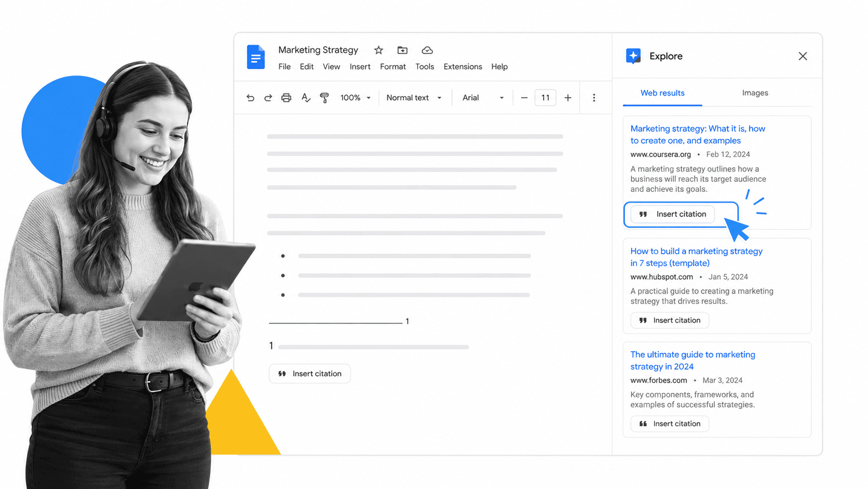Image resolution: width=868 pixels, height=489 pixels.
Task: Click the Jan 5, 2024 date
Action: pos(728,277)
